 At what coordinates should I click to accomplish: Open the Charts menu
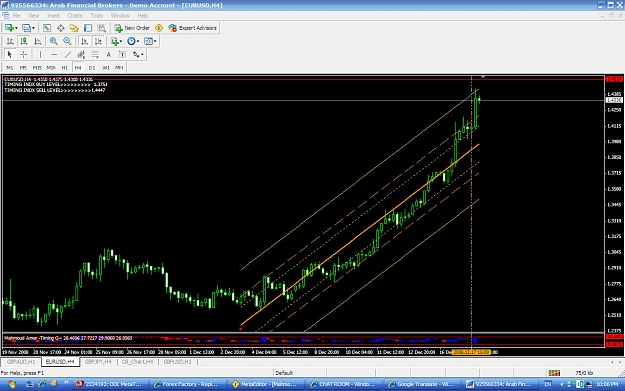75,16
